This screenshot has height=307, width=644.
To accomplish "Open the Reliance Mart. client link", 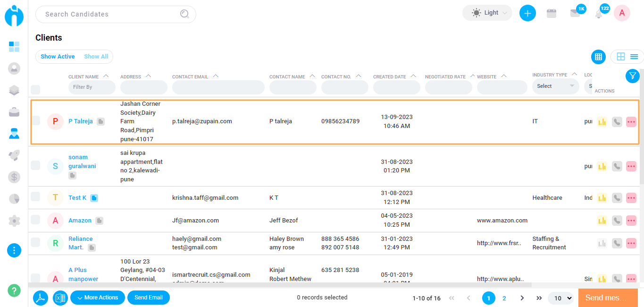I will pyautogui.click(x=81, y=243).
